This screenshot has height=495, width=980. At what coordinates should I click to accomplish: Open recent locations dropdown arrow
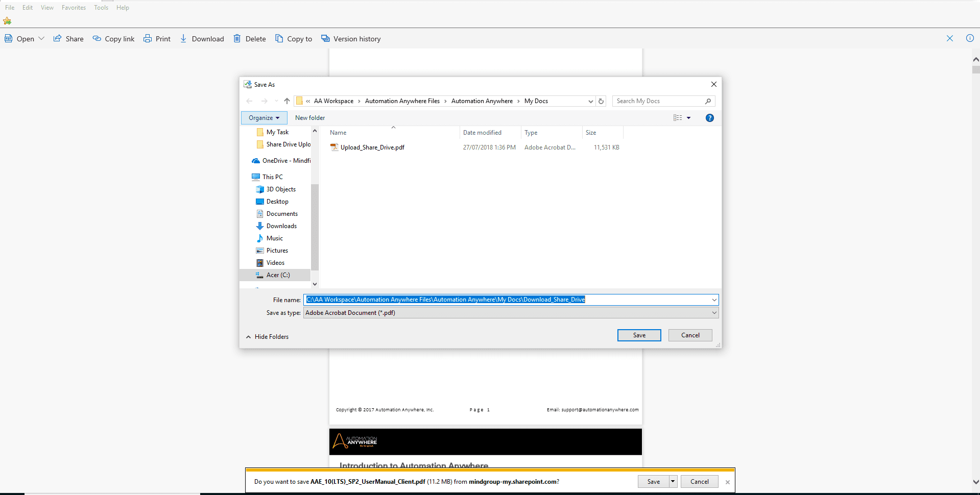click(x=276, y=101)
